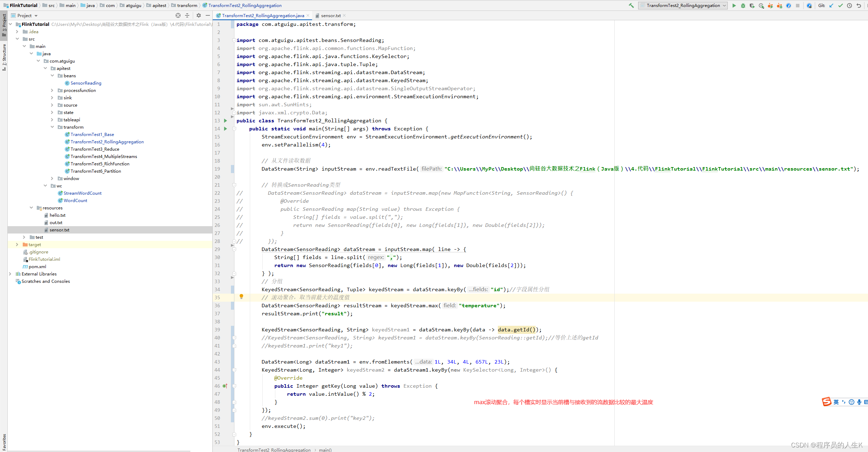Viewport: 868px width, 452px height.
Task: Click Git rollback undo icon
Action: pyautogui.click(x=859, y=6)
